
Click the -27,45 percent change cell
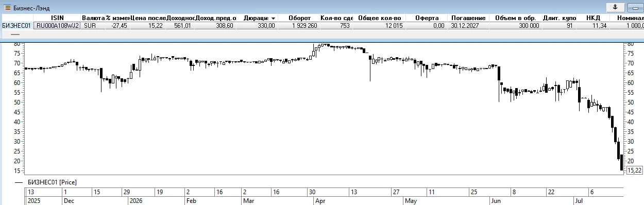118,25
